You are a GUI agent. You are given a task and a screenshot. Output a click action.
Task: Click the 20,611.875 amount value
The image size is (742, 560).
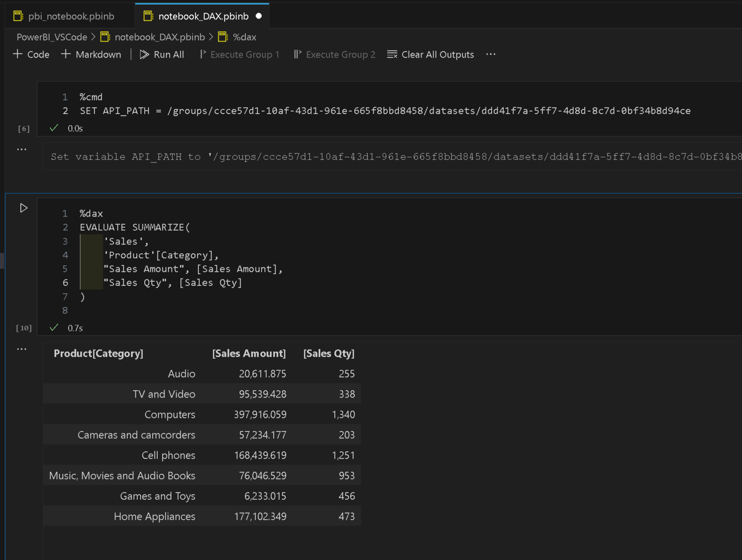click(262, 374)
